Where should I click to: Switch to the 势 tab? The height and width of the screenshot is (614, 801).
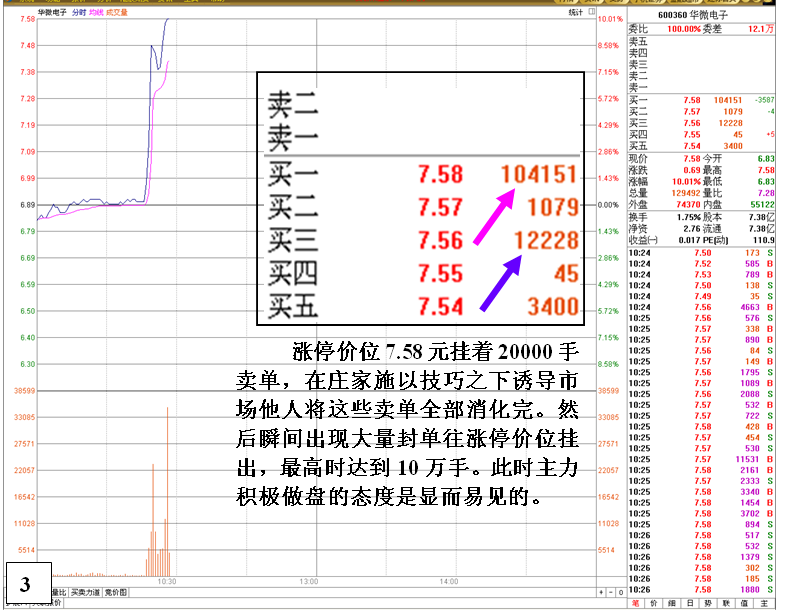pos(708,603)
